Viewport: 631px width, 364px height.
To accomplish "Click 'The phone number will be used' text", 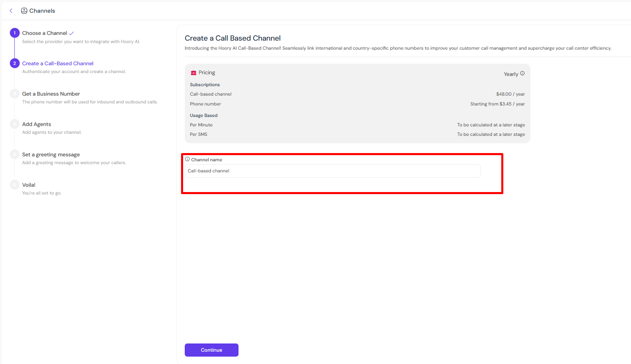I will 90,102.
